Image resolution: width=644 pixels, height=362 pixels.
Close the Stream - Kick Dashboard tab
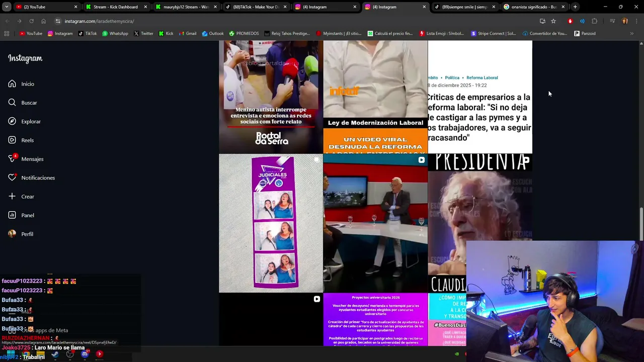pos(145,7)
